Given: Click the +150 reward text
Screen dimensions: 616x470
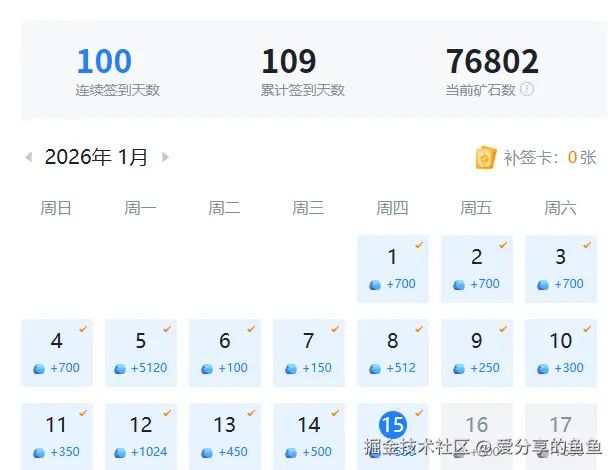Looking at the screenshot, I should click(x=317, y=368).
